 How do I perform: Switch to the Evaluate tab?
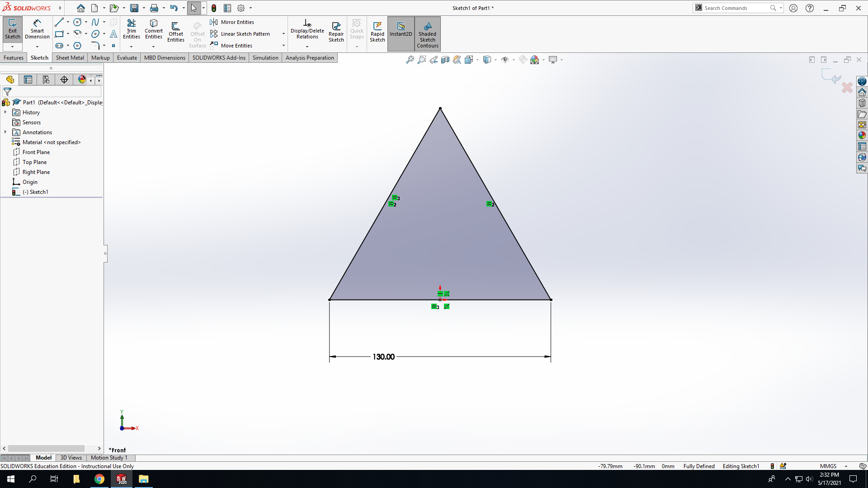(x=127, y=57)
